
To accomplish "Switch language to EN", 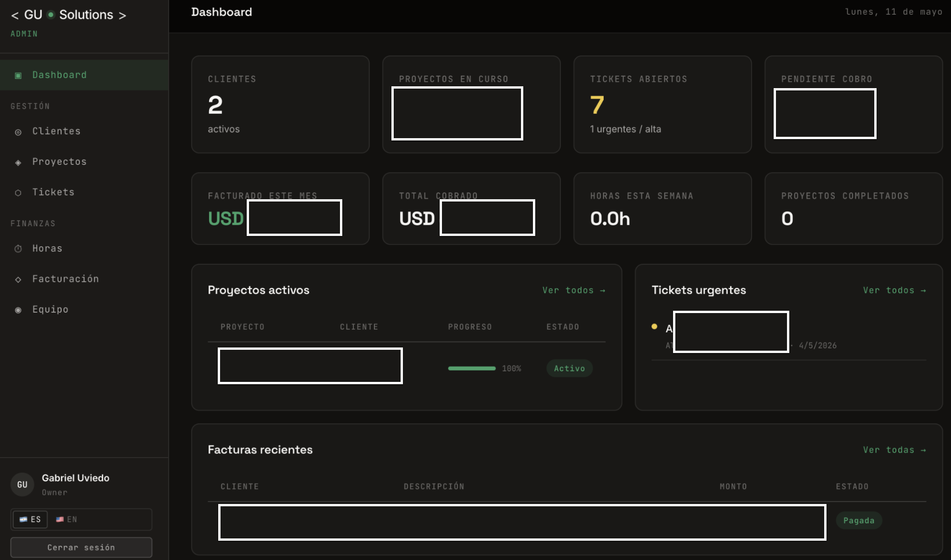I will pos(67,520).
